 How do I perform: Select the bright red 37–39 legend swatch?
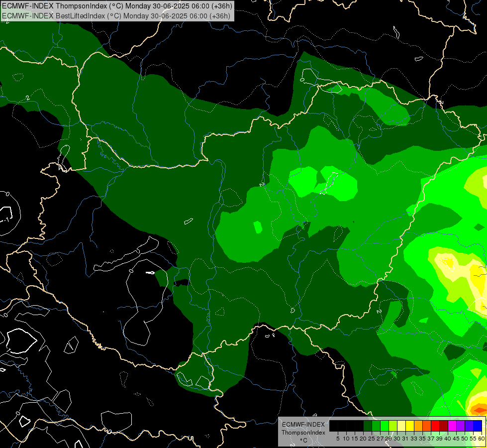(x=435, y=426)
